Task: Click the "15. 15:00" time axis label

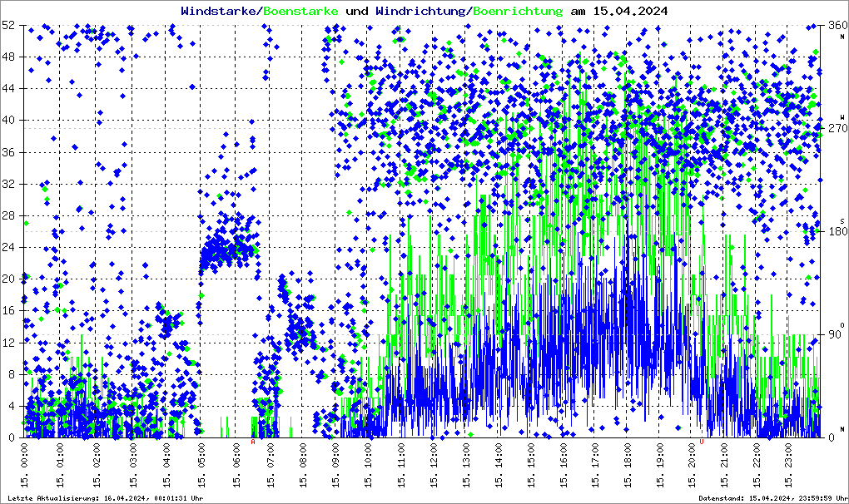Action: (x=531, y=465)
